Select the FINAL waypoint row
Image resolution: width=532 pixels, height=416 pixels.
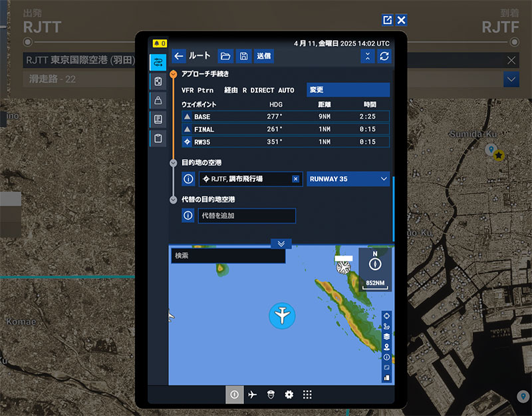[x=286, y=129]
